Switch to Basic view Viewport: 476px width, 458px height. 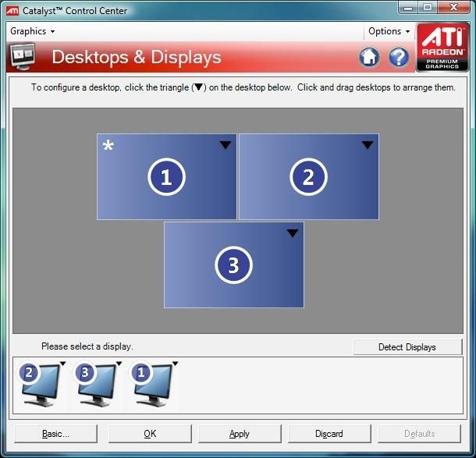tap(55, 434)
